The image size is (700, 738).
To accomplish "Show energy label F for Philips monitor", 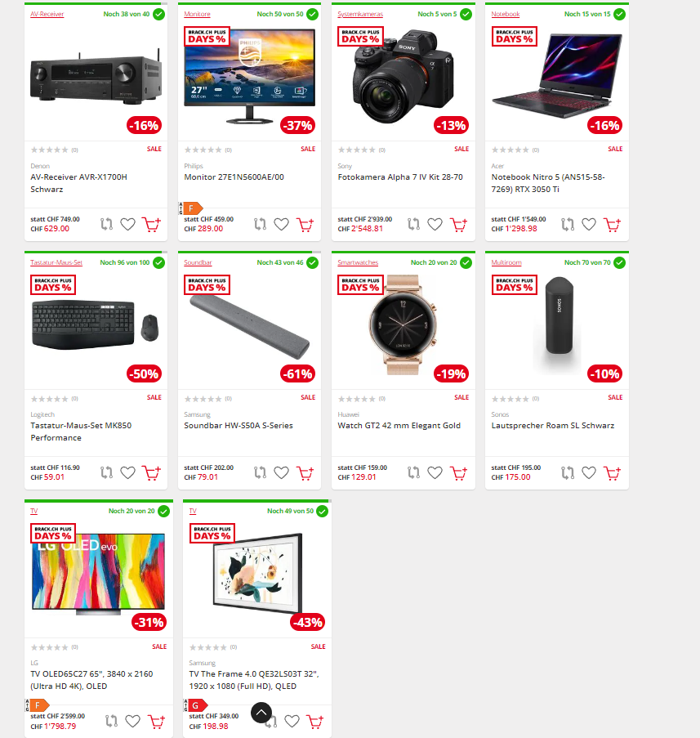I will tap(191, 208).
